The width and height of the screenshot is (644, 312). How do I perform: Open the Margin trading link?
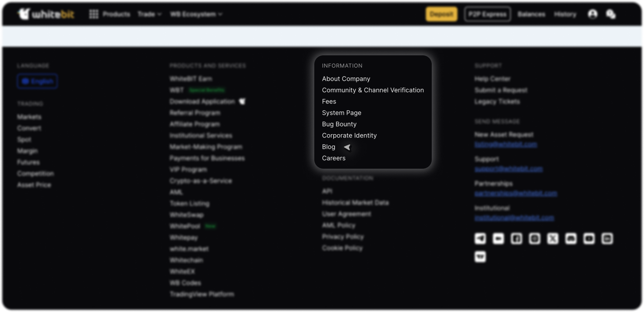click(28, 151)
